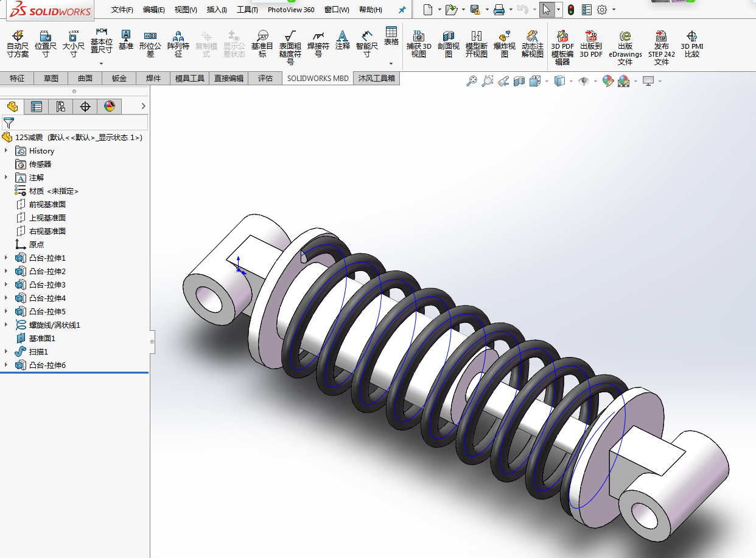Open the dropdown arrow beside the Options gear
The height and width of the screenshot is (558, 756).
614,10
